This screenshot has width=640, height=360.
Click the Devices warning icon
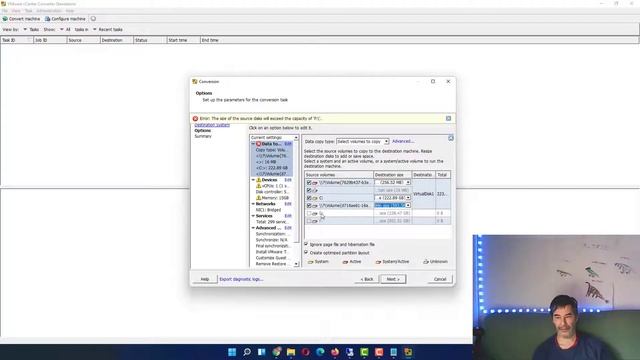(258, 180)
